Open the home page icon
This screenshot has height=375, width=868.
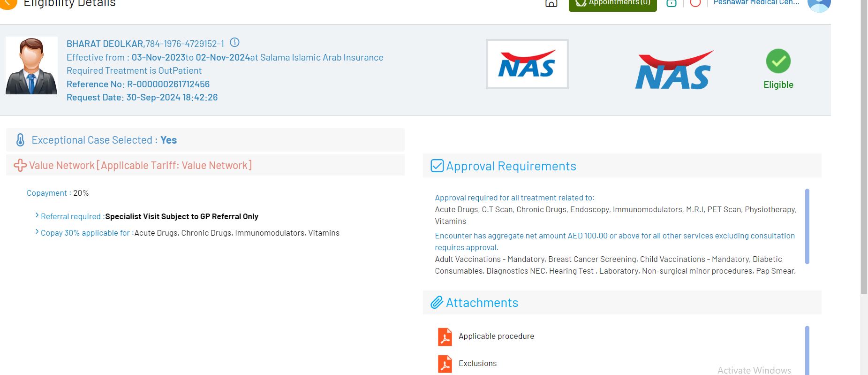551,3
